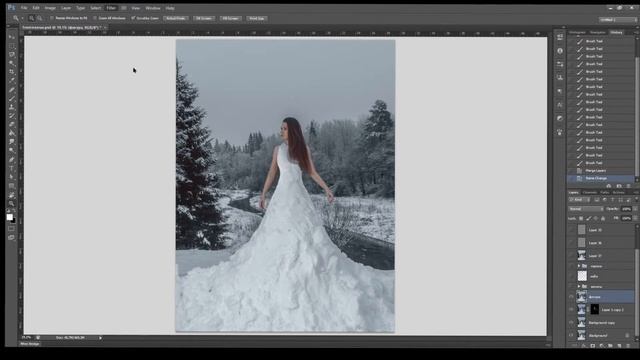Expand layer group below Layer 37
This screenshot has height=360, width=640.
point(579,266)
